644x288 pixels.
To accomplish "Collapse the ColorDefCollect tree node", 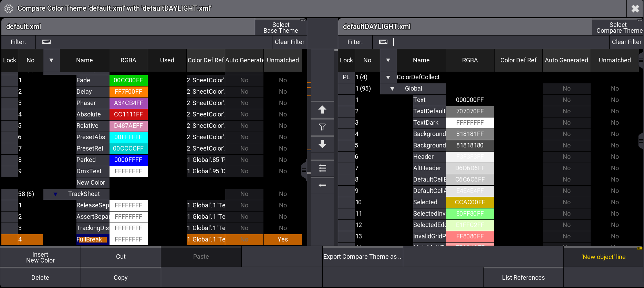I will tap(388, 77).
